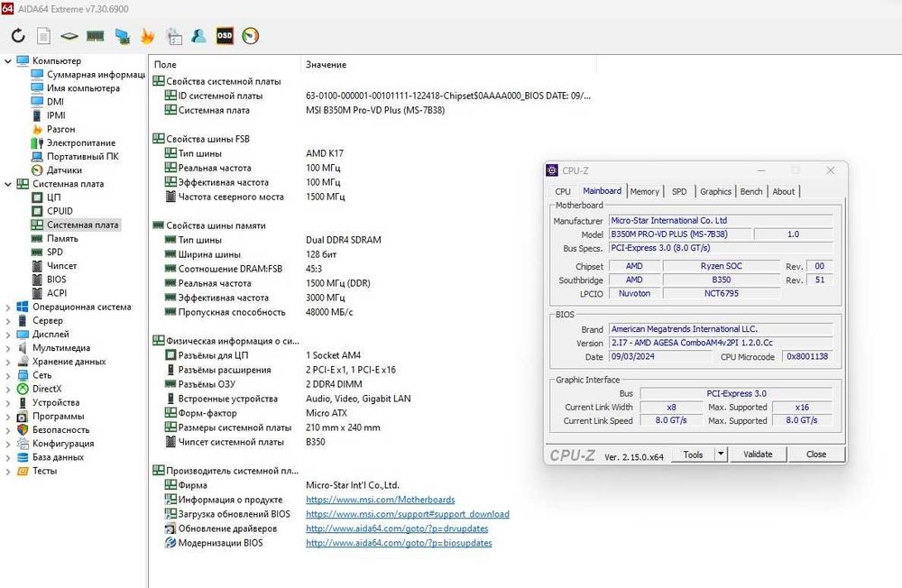Click the Tools button in CPU-Z
Screen dimensions: 902x588
(693, 454)
